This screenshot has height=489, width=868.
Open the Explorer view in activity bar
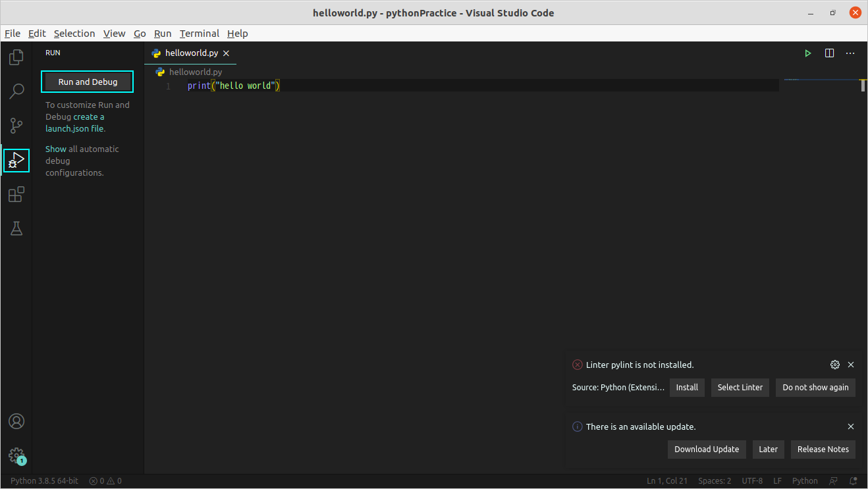16,57
